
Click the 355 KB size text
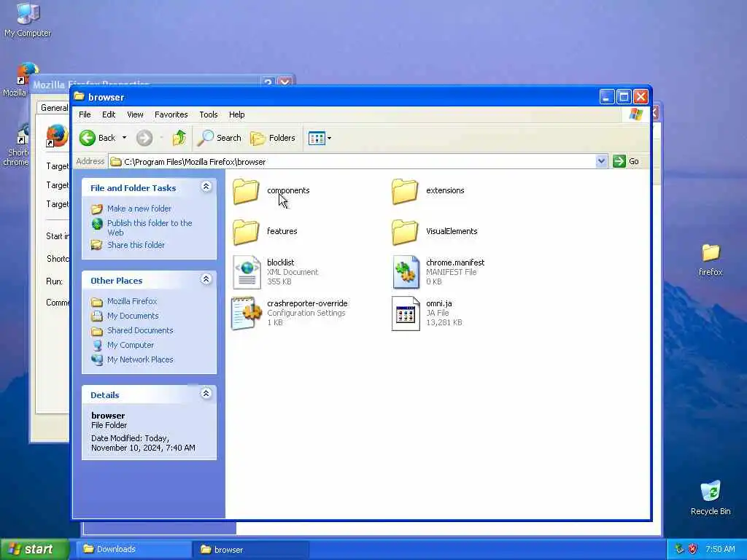pyautogui.click(x=279, y=282)
